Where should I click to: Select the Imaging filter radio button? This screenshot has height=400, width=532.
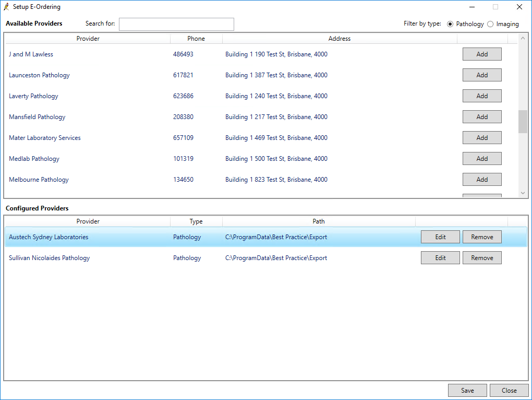(x=490, y=24)
